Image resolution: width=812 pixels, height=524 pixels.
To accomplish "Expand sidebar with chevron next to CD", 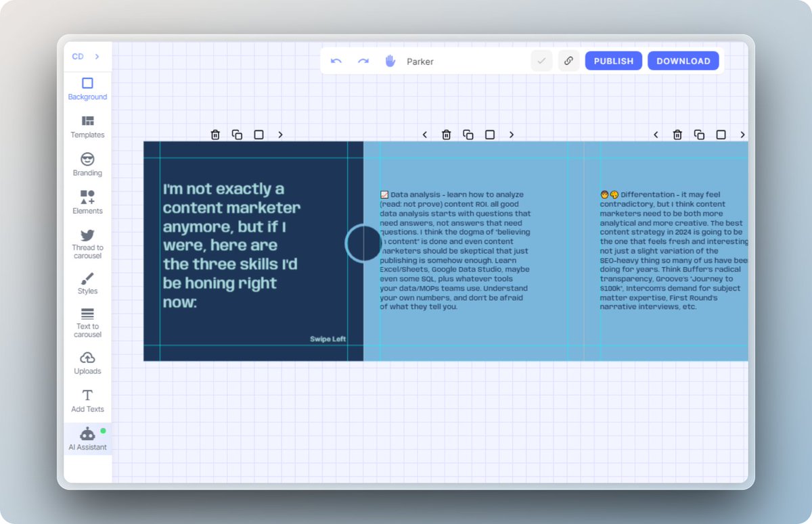I will point(97,57).
